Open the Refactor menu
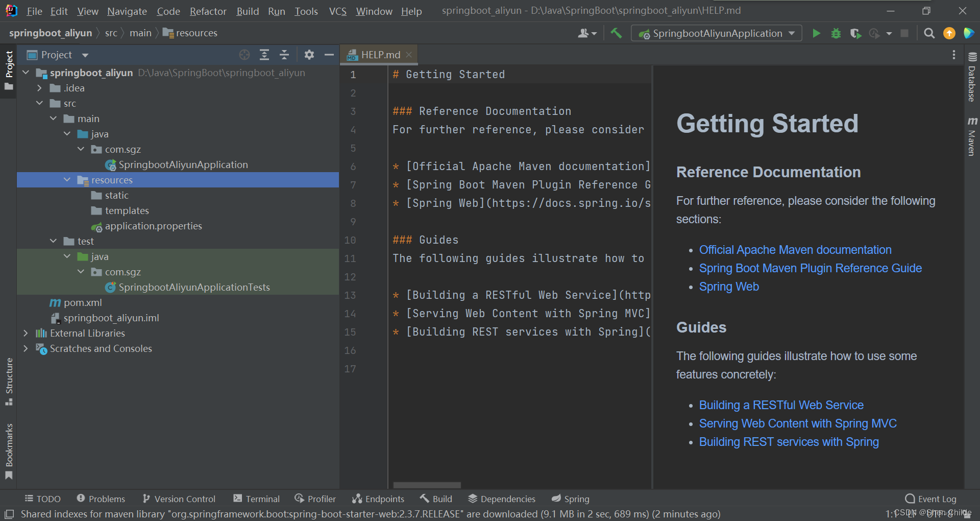 point(208,11)
